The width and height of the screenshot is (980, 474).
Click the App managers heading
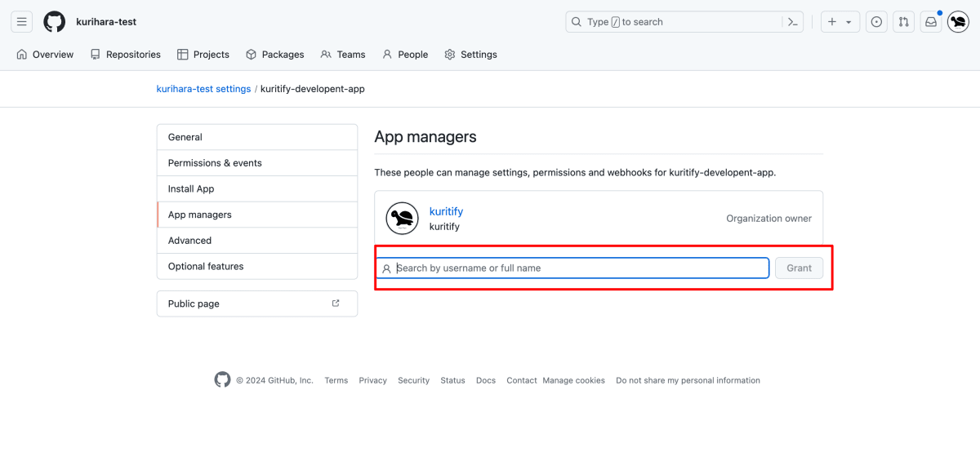coord(425,137)
